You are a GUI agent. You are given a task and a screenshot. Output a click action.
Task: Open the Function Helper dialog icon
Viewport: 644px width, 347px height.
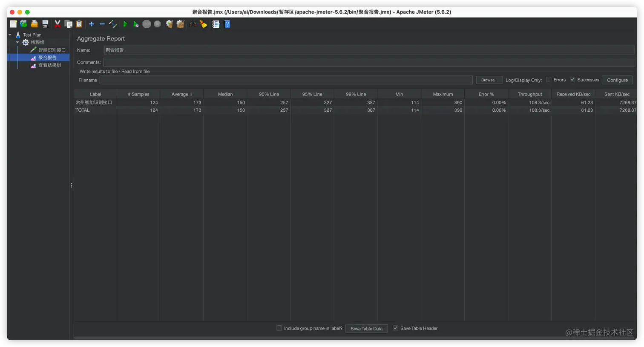pos(216,24)
